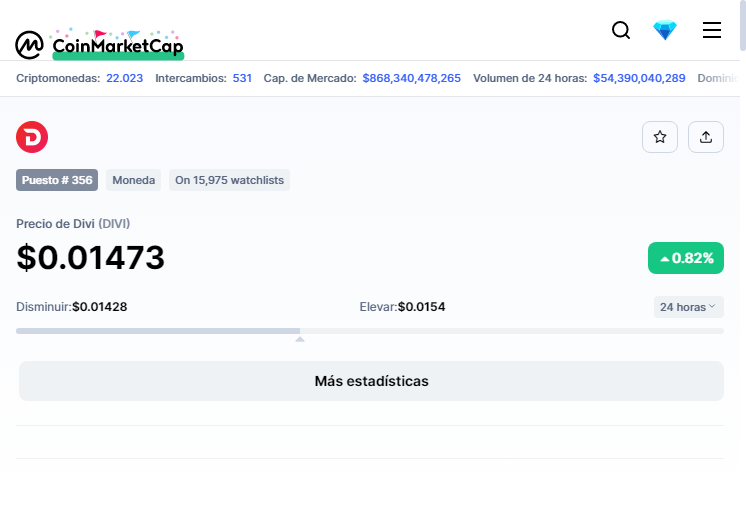Image resolution: width=746 pixels, height=528 pixels.
Task: Open the search magnifier icon
Action: 621,30
